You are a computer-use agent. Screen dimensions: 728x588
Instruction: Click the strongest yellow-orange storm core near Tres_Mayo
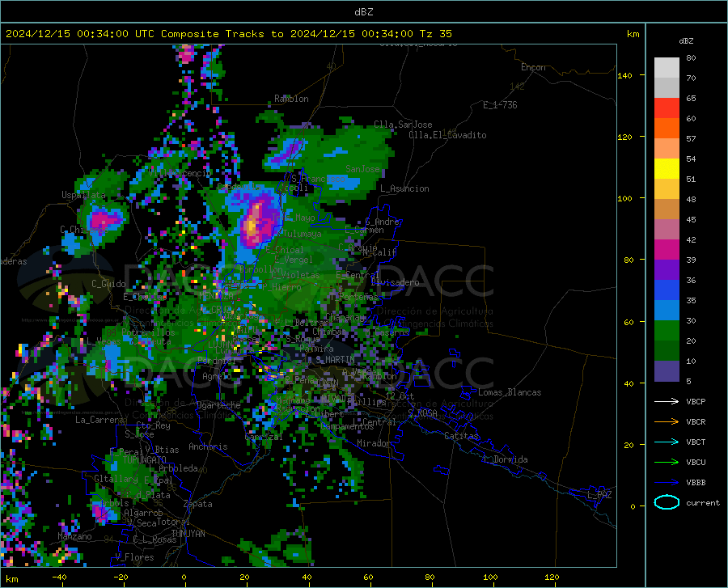(x=252, y=225)
